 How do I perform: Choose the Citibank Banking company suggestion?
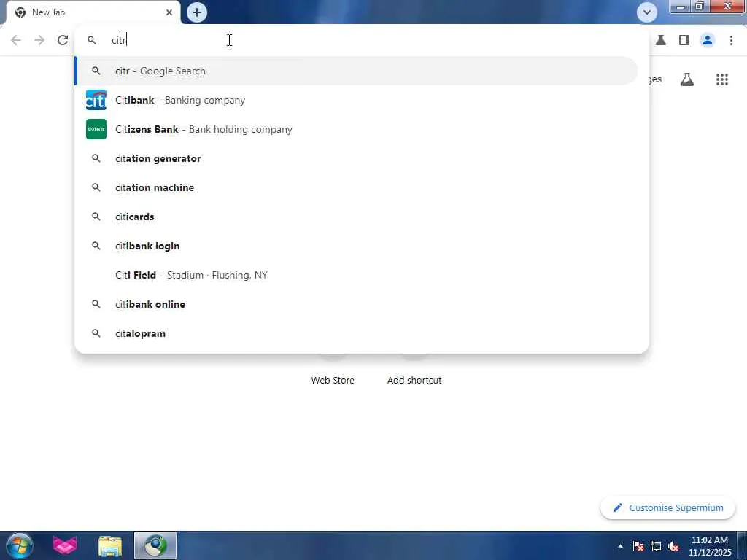[356, 100]
